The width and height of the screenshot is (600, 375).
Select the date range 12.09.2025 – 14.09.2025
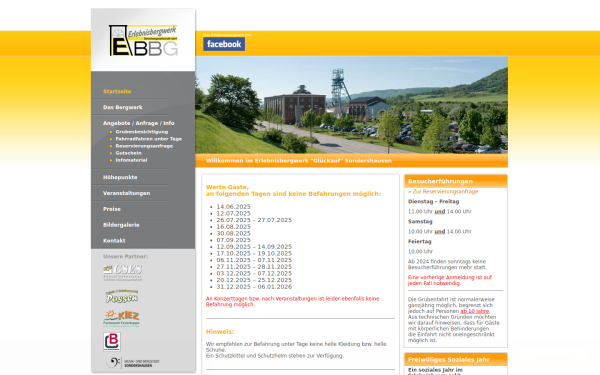coord(254,247)
